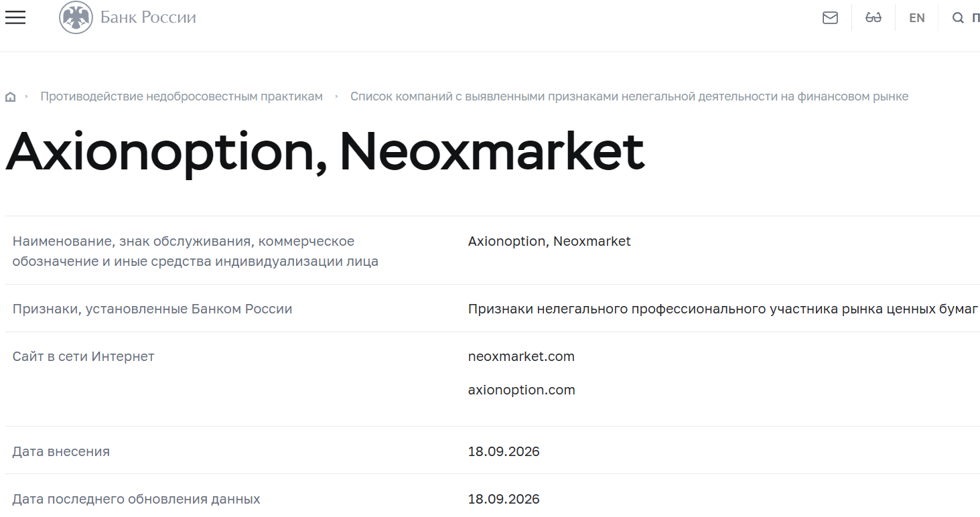Click the label 'Сайт в сети Интернет'
Screen dimensions: 980x517
(x=83, y=357)
